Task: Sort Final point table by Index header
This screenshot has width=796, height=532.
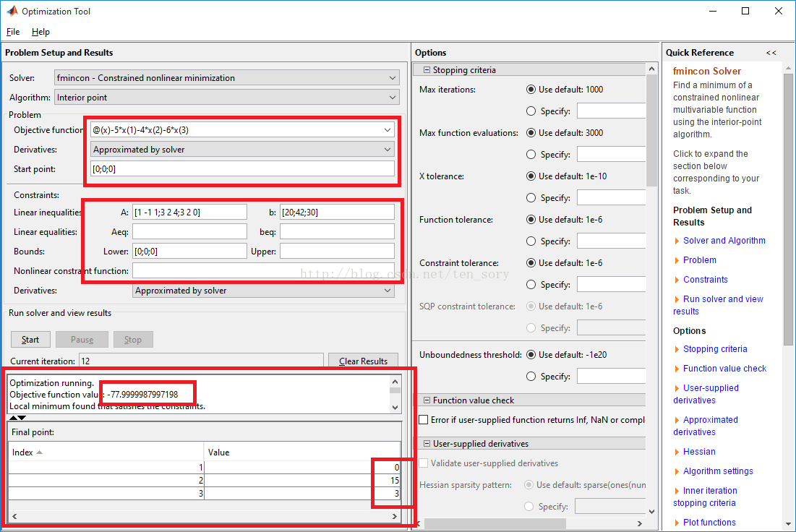Action: tap(106, 452)
